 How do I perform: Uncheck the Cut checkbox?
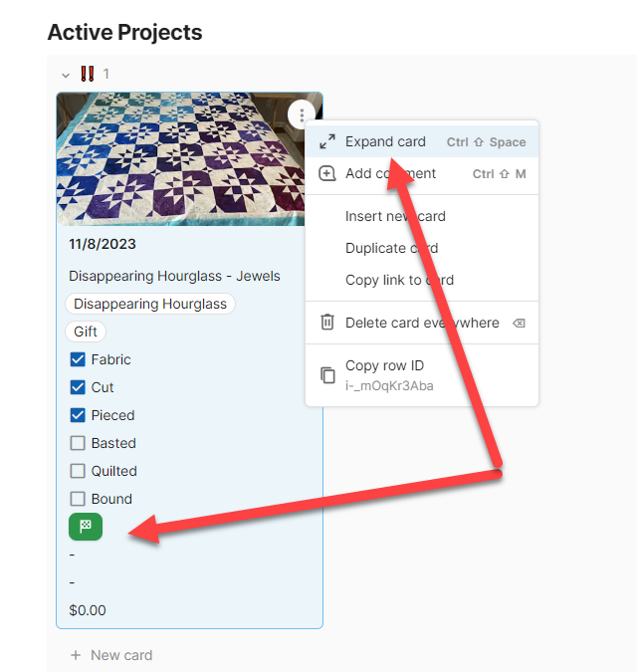78,387
